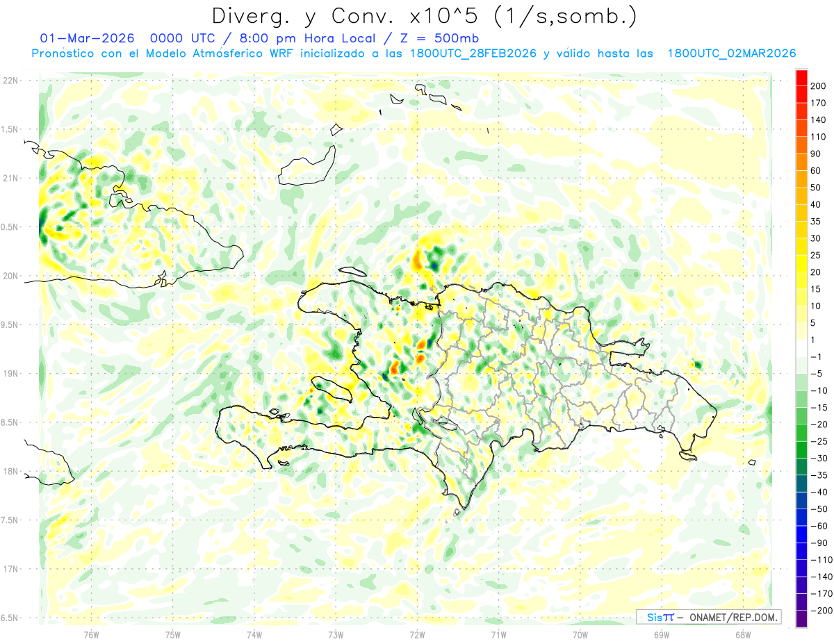Click the 22N latitude axis label
The image size is (834, 644).
(x=10, y=81)
